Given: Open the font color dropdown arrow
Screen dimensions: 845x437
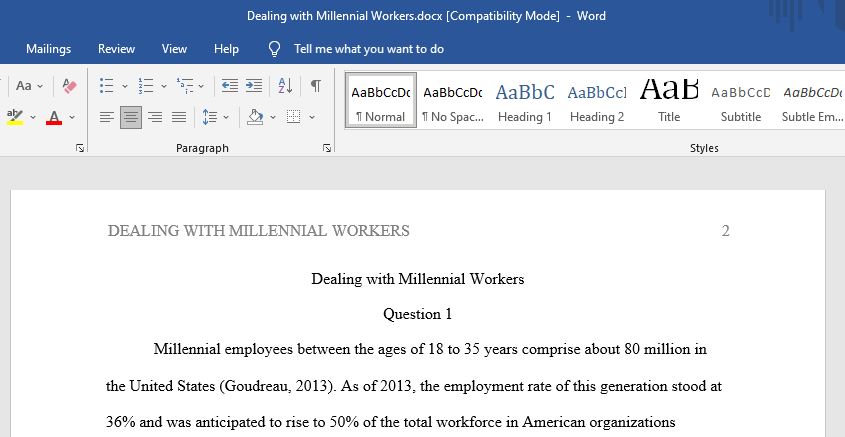Looking at the screenshot, I should 72,117.
